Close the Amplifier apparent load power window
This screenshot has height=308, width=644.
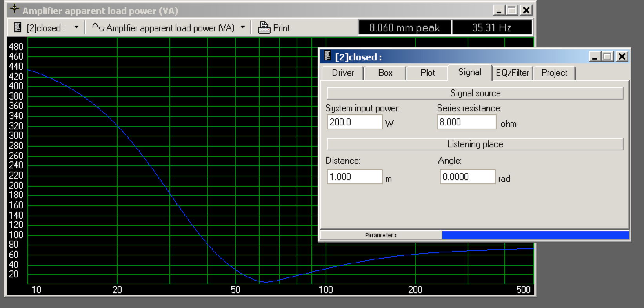click(x=526, y=10)
